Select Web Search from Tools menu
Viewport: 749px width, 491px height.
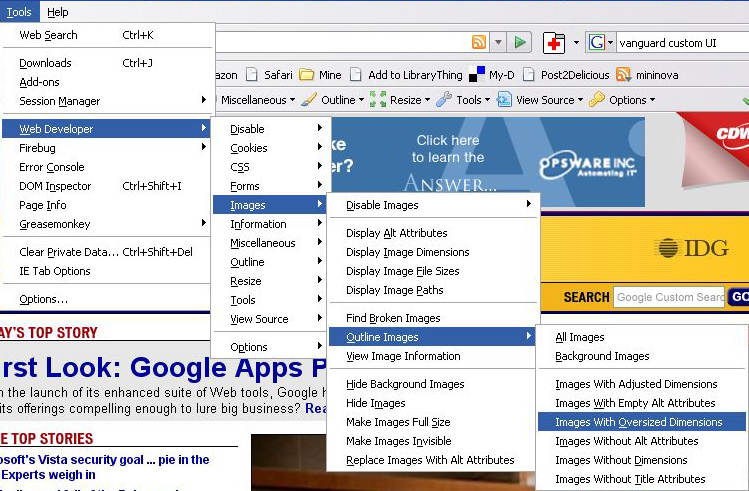point(107,35)
